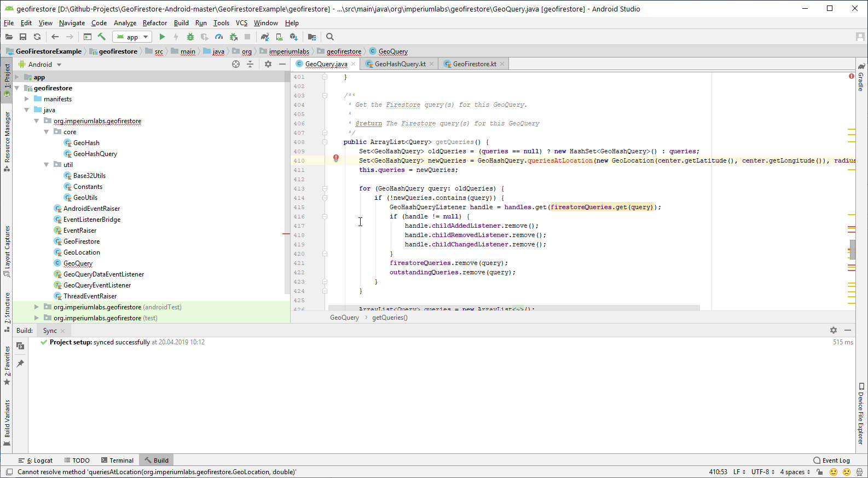Open the Refactor menu

pos(154,23)
